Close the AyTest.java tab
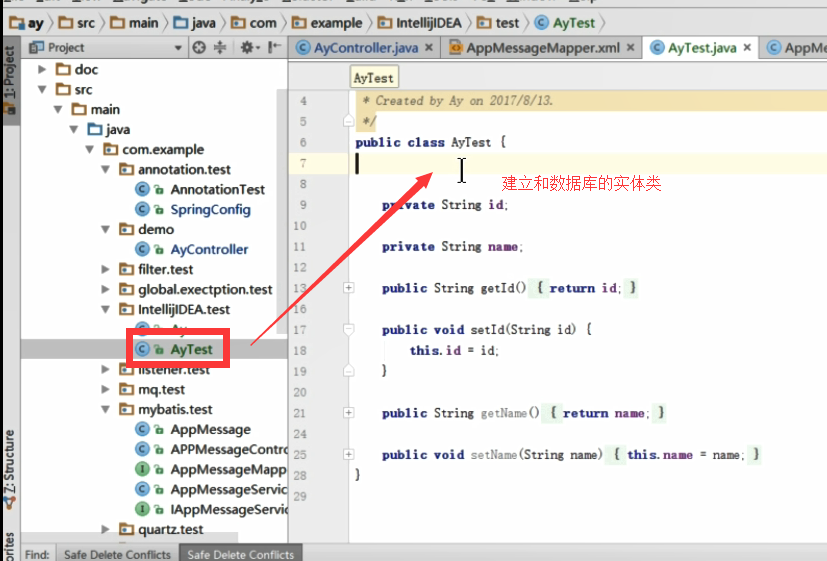This screenshot has height=561, width=827. [747, 47]
